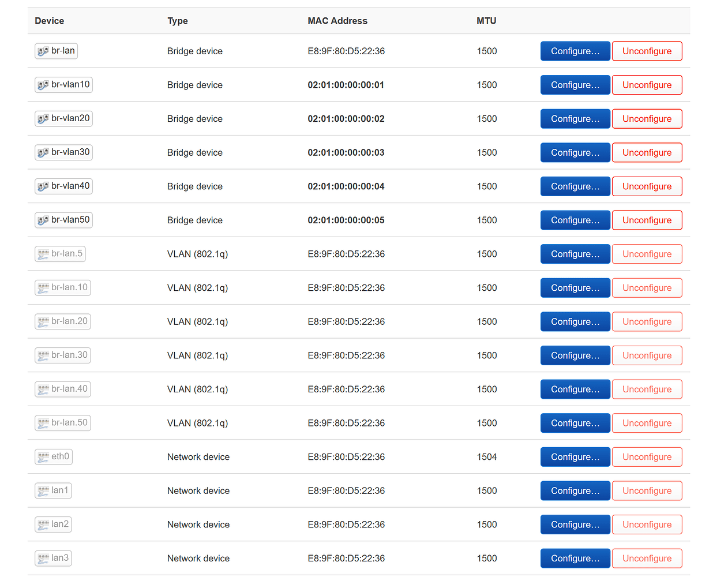Viewport: 728px width, 577px height.
Task: Unconfigure the br-vlan30 bridge device
Action: 647,152
